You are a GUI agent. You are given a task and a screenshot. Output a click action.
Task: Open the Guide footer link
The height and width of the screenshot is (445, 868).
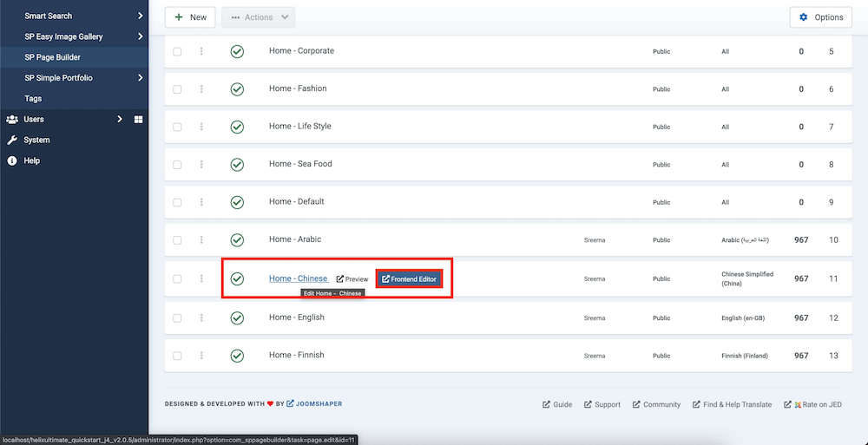click(x=557, y=404)
